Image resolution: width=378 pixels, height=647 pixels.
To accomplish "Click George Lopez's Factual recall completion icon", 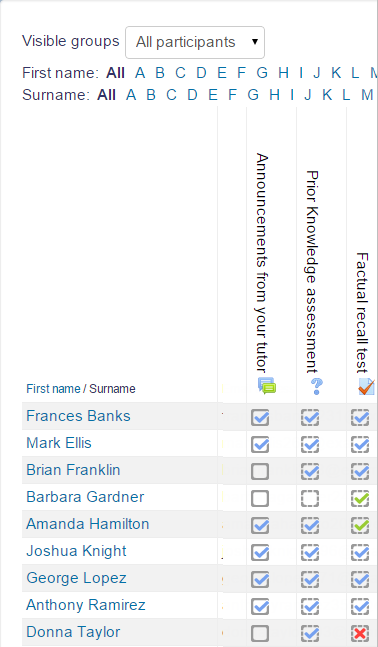I will click(x=360, y=580).
